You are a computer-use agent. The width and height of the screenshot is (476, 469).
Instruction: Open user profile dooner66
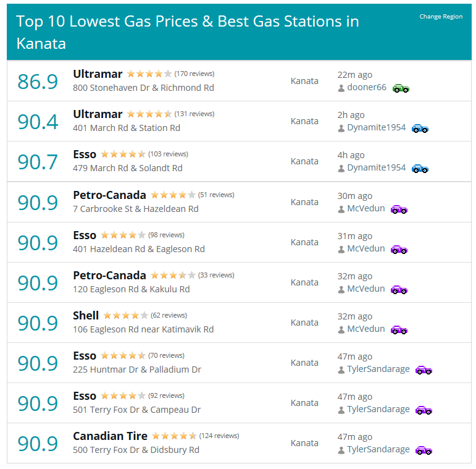point(367,87)
